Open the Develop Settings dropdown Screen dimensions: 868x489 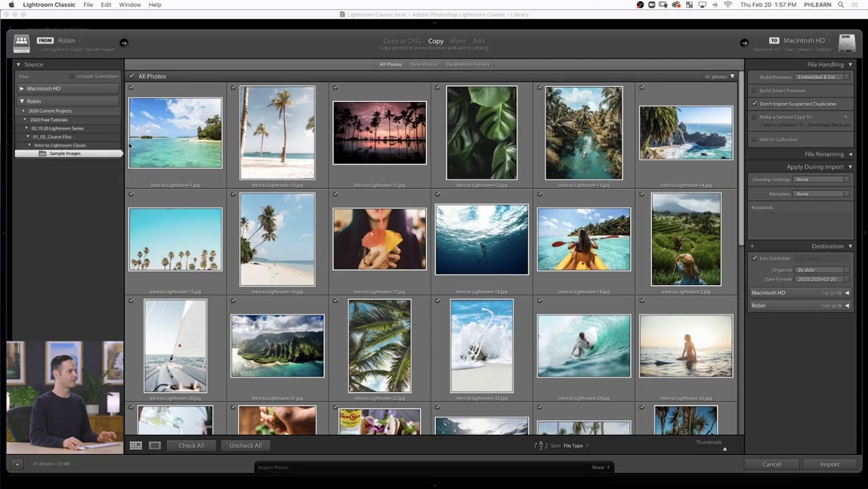click(821, 179)
